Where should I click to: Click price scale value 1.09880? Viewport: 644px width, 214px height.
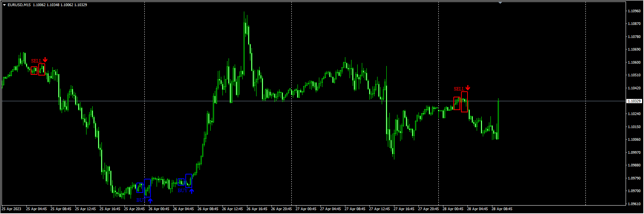(x=634, y=165)
